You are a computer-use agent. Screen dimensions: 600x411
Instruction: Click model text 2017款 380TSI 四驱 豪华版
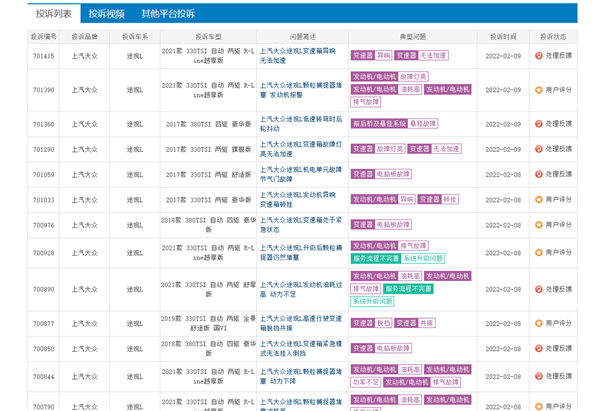point(209,124)
